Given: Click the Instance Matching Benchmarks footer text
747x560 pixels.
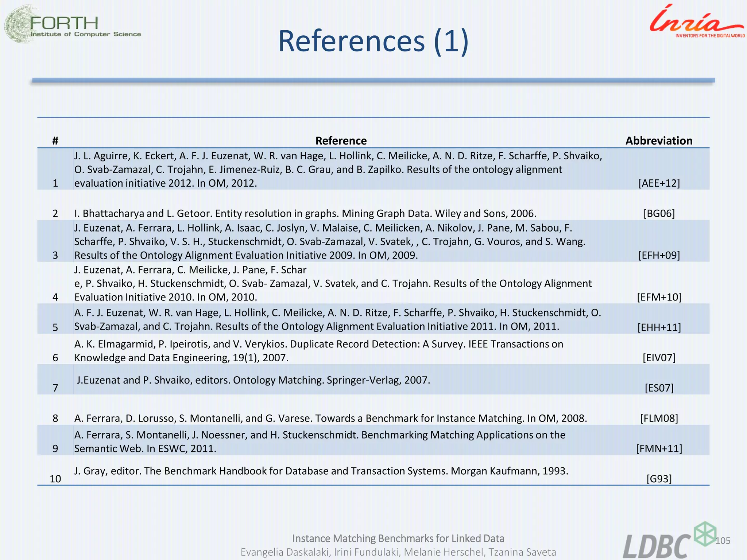Looking at the screenshot, I should (x=398, y=538).
